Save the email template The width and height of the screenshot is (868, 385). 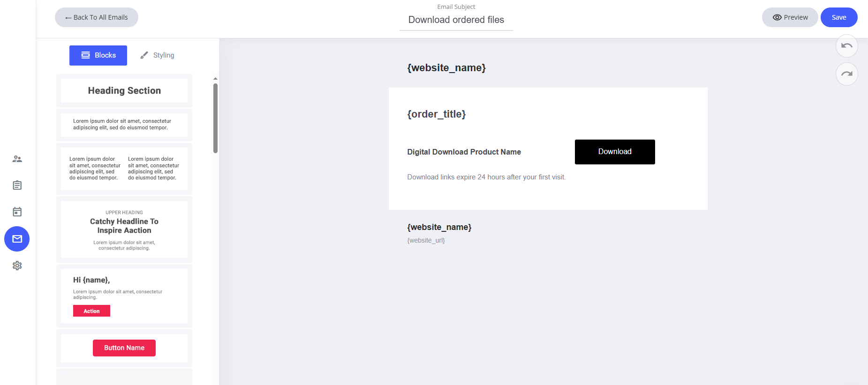pyautogui.click(x=838, y=17)
